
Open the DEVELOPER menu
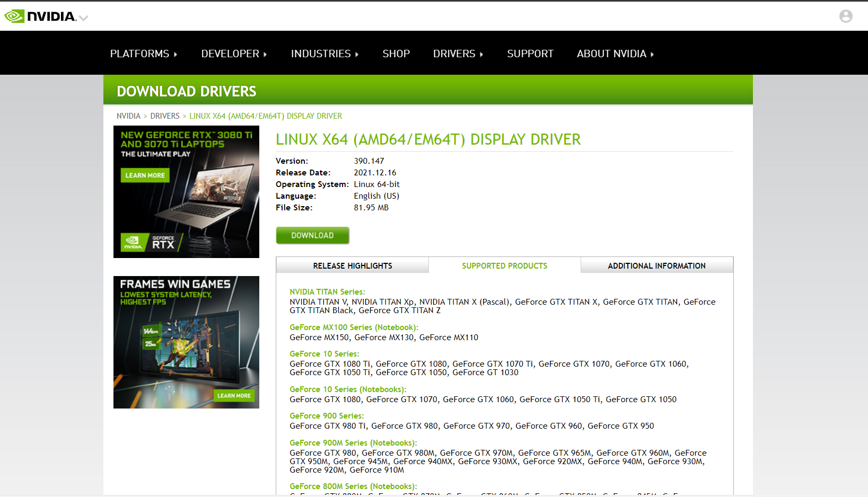pos(234,54)
